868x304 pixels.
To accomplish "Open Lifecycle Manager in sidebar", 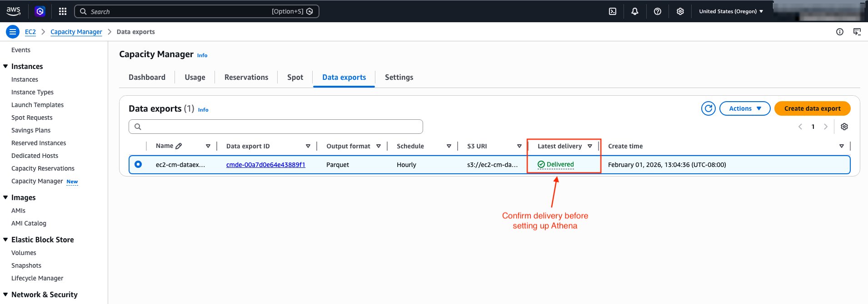I will click(x=37, y=278).
